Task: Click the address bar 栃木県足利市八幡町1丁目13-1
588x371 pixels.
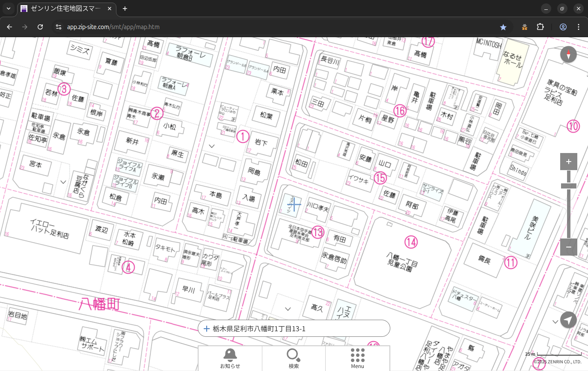Action: pyautogui.click(x=294, y=328)
